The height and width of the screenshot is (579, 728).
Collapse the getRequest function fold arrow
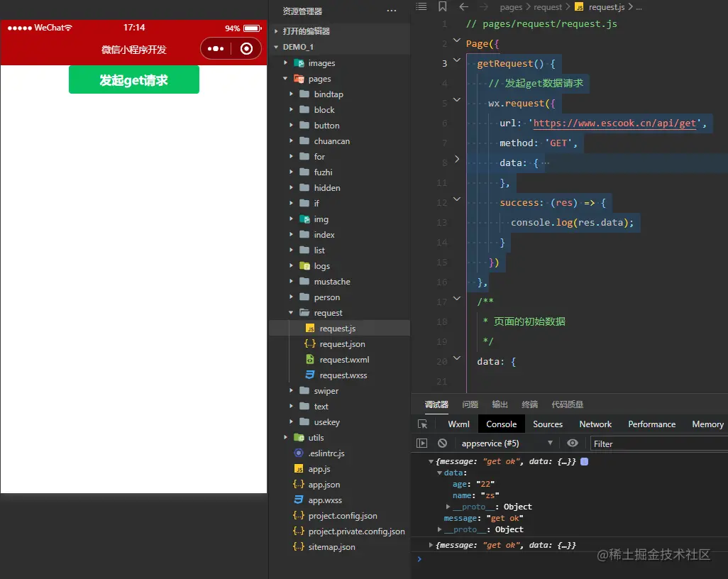click(x=457, y=60)
